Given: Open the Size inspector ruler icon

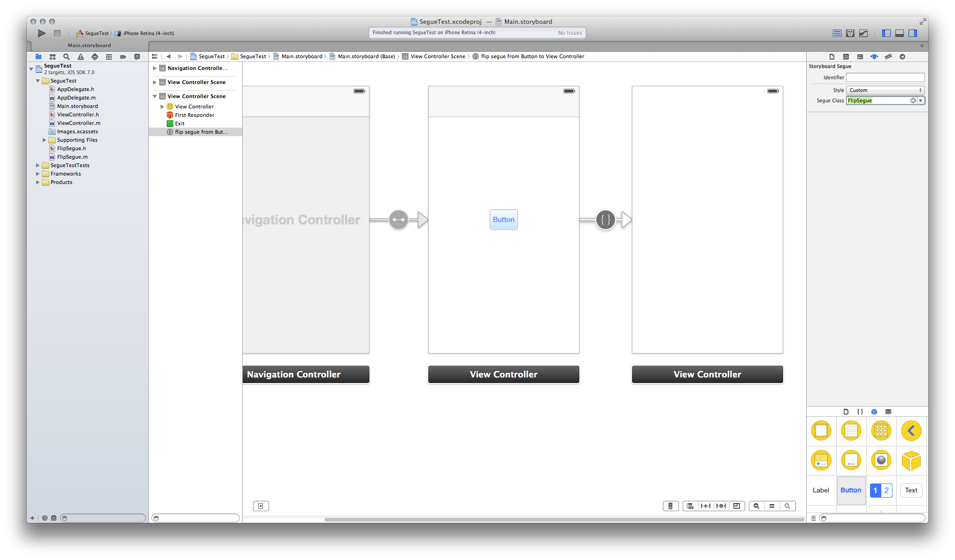Looking at the screenshot, I should [888, 57].
